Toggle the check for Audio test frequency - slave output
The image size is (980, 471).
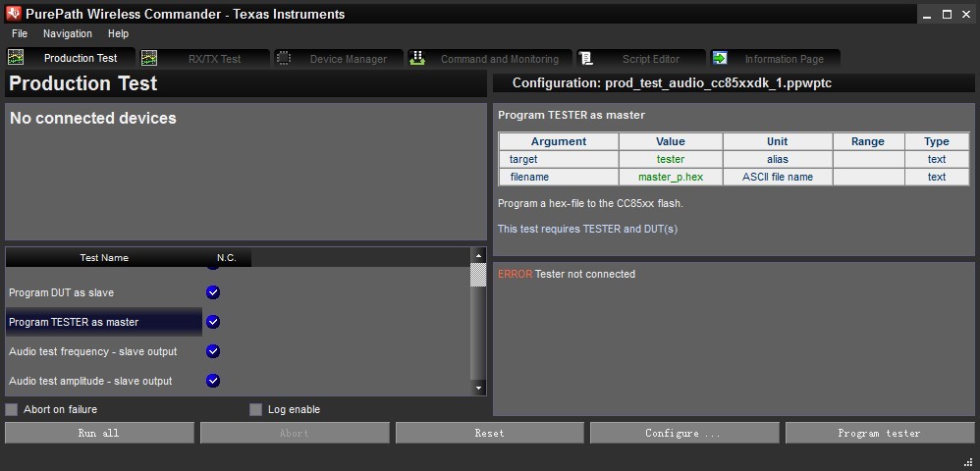pyautogui.click(x=213, y=351)
